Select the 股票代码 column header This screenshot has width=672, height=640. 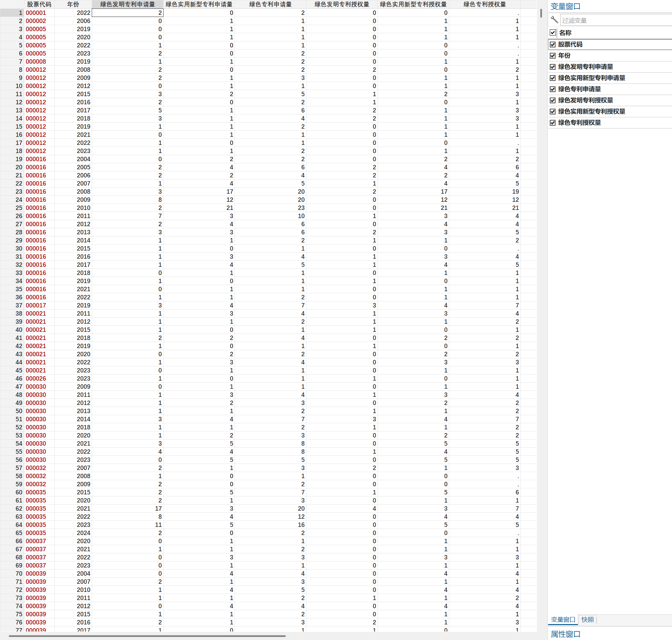tap(39, 4)
